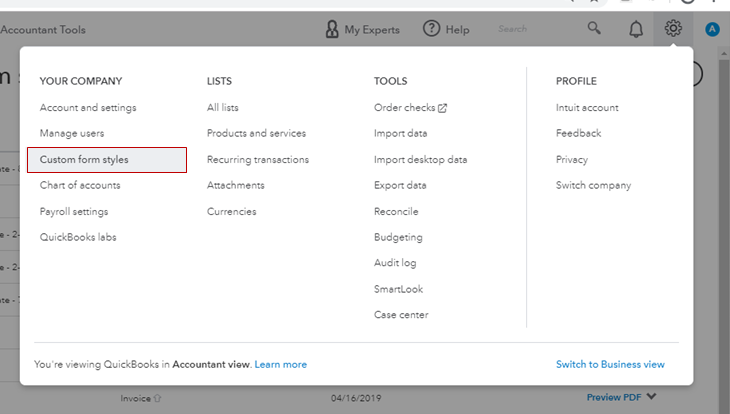Choose Order checks tool
Viewport: 730px width, 414px height.
coord(405,108)
